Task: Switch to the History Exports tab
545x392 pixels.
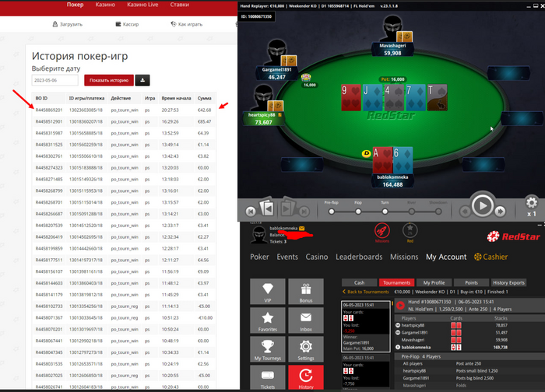Action: pos(508,282)
